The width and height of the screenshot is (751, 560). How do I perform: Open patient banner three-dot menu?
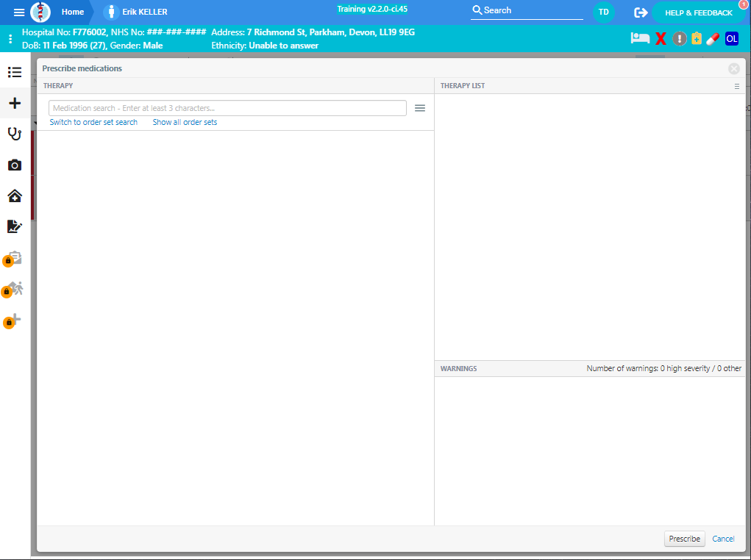10,39
